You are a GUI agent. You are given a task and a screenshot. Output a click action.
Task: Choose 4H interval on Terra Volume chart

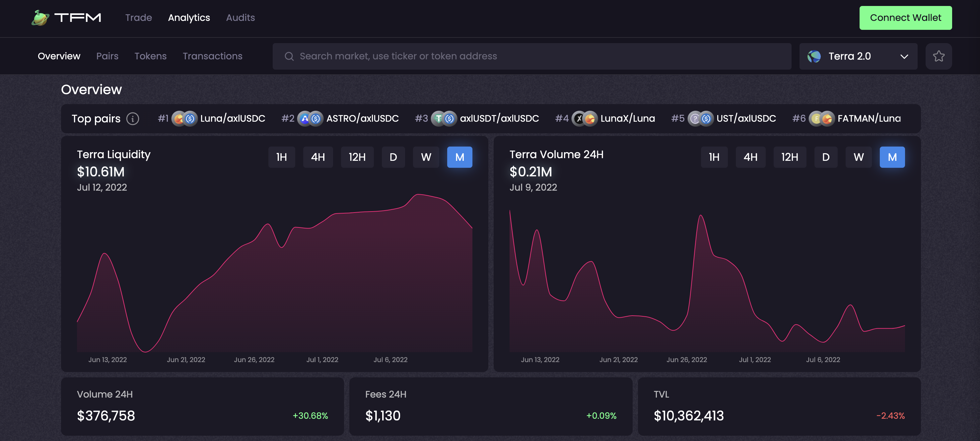click(x=750, y=157)
